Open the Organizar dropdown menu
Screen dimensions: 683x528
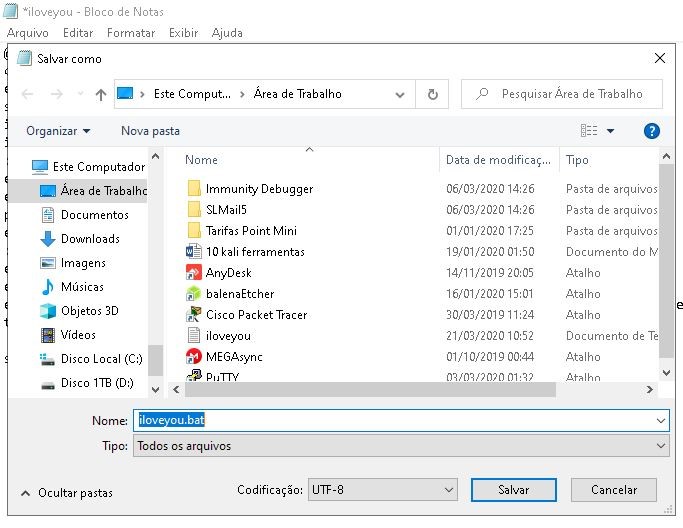click(x=58, y=131)
